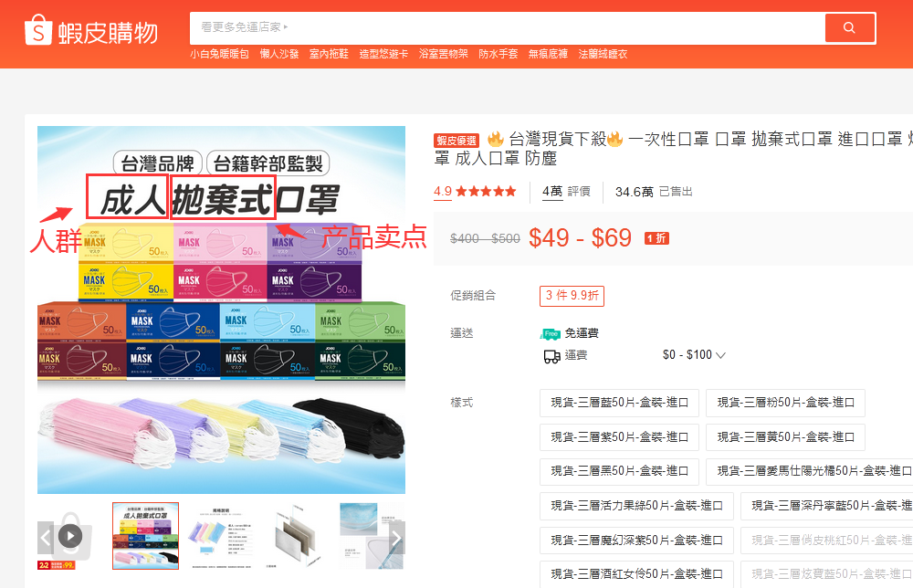The height and width of the screenshot is (588, 913).
Task: Select the 現貨-三層黑50片-盒裝-進口 variant
Action: coord(619,470)
